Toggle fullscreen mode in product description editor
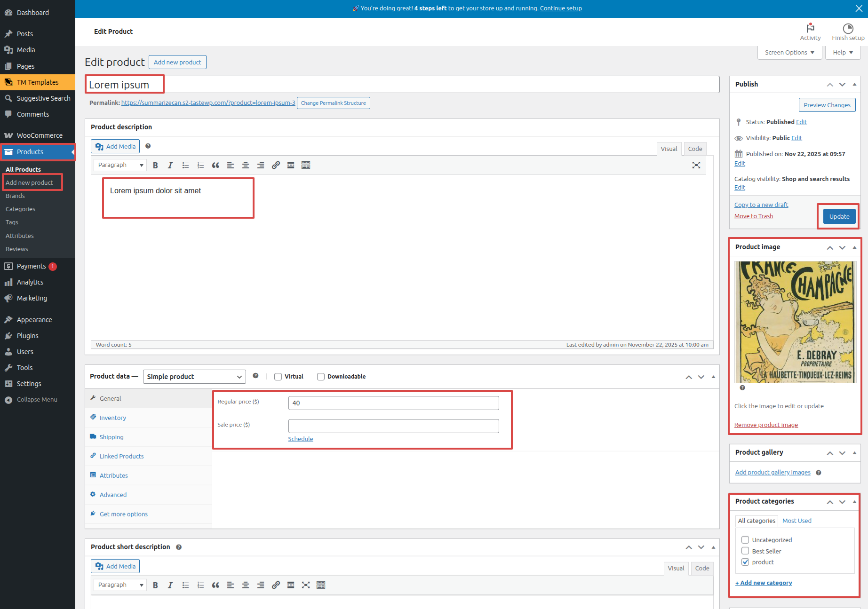The width and height of the screenshot is (868, 609). pos(696,165)
